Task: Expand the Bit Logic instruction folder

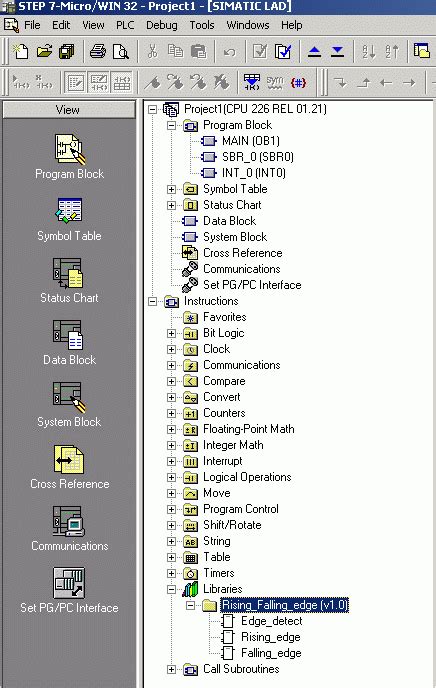Action: [172, 333]
